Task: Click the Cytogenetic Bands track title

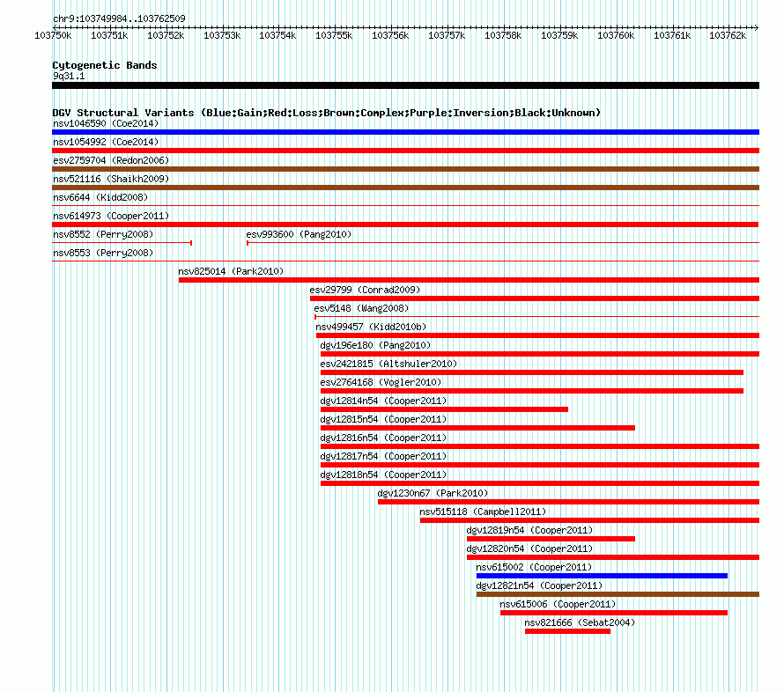Action: (105, 65)
